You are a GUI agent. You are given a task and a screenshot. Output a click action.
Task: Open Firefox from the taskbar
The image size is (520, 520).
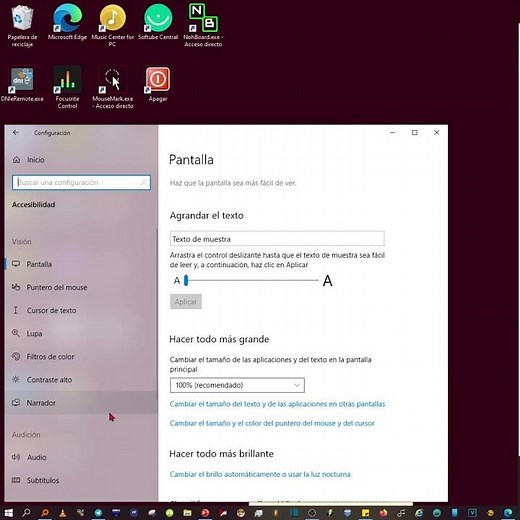(383, 513)
